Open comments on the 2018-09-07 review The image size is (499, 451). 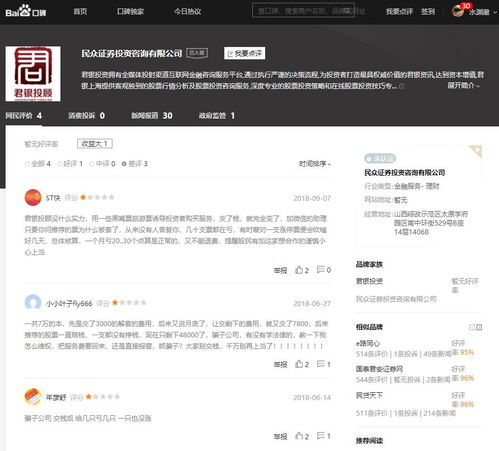(324, 270)
